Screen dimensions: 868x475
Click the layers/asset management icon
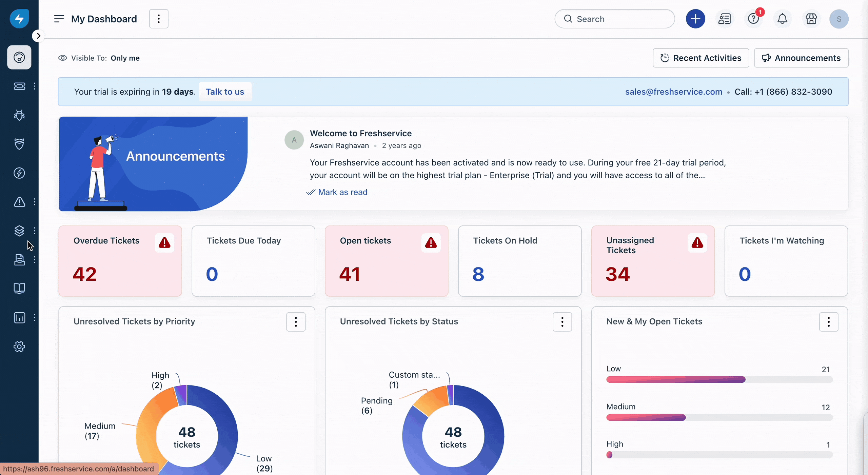click(x=19, y=231)
